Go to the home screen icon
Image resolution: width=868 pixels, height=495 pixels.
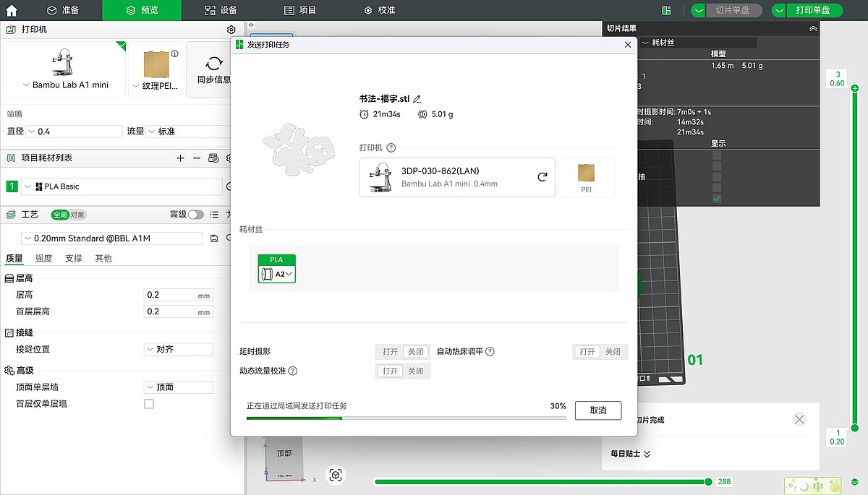click(12, 10)
